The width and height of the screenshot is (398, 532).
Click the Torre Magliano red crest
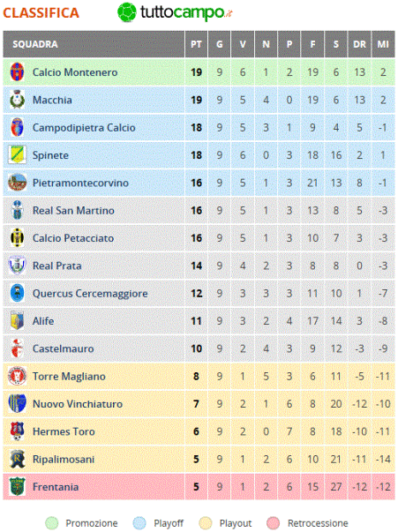click(x=17, y=376)
